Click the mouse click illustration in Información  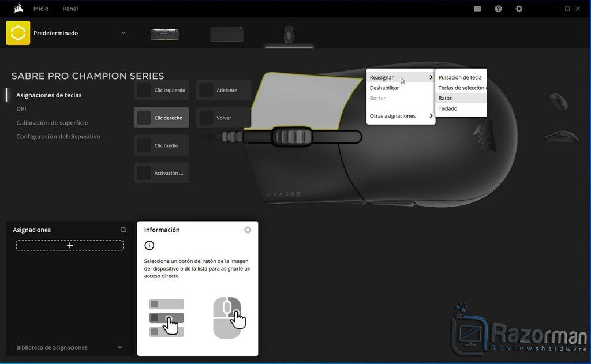tap(229, 318)
